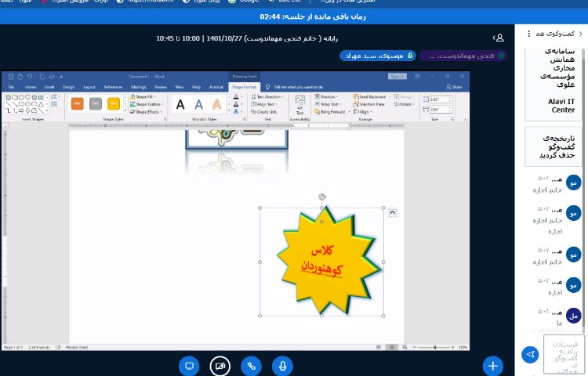The height and width of the screenshot is (376, 588).
Task: Open the Wrap Text dropdown
Action: coord(328,104)
